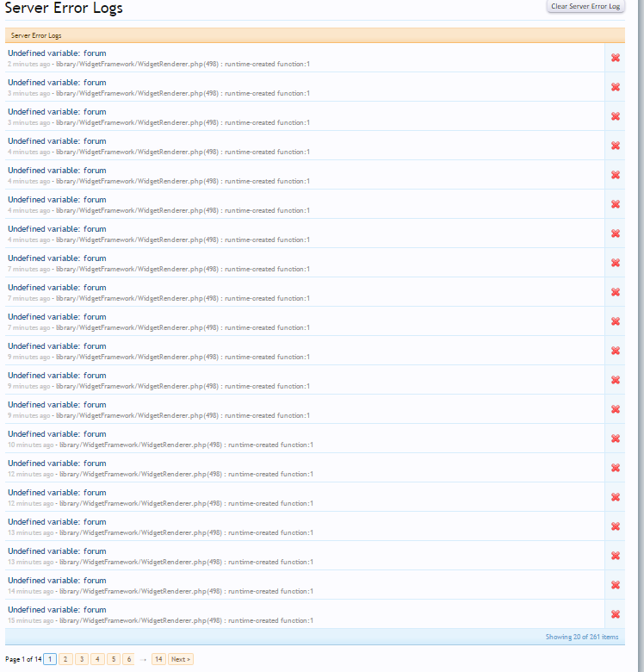Delete the error logged 10 minutes ago
Image resolution: width=644 pixels, height=672 pixels.
(615, 439)
